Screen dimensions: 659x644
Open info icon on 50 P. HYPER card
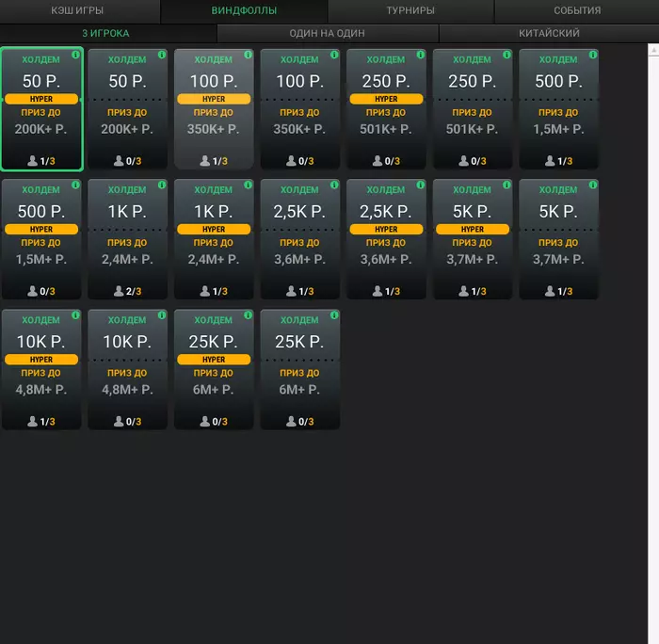click(x=75, y=55)
